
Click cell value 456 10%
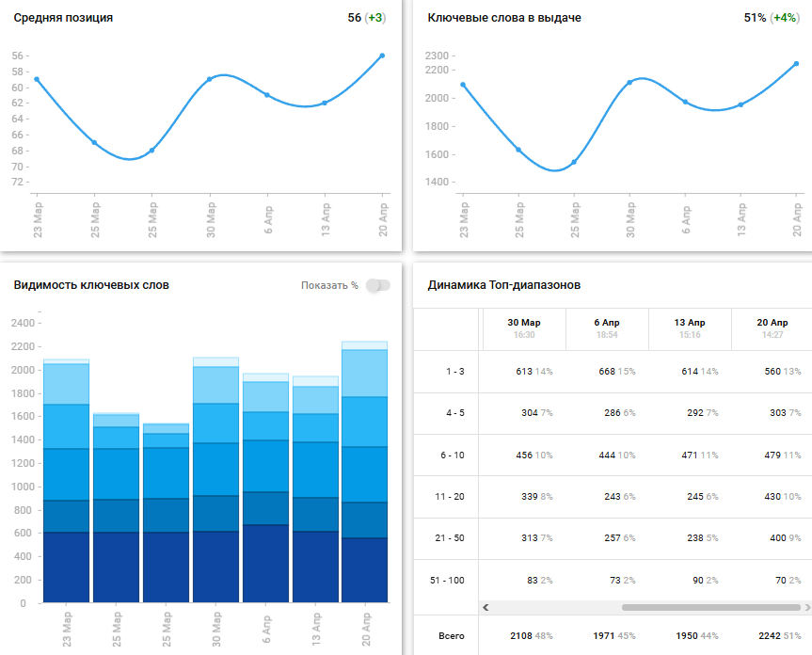coord(533,455)
